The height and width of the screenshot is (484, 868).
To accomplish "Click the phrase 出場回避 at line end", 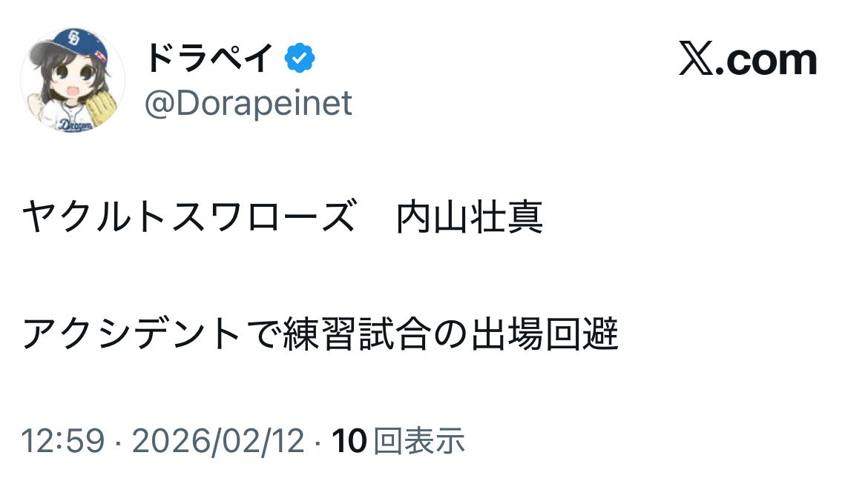I will [545, 336].
